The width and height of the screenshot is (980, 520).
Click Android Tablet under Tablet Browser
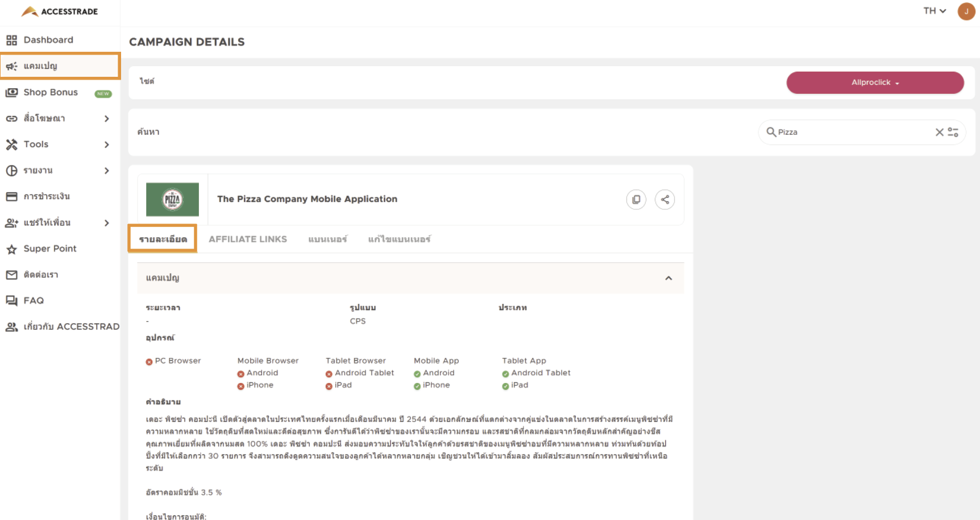360,373
